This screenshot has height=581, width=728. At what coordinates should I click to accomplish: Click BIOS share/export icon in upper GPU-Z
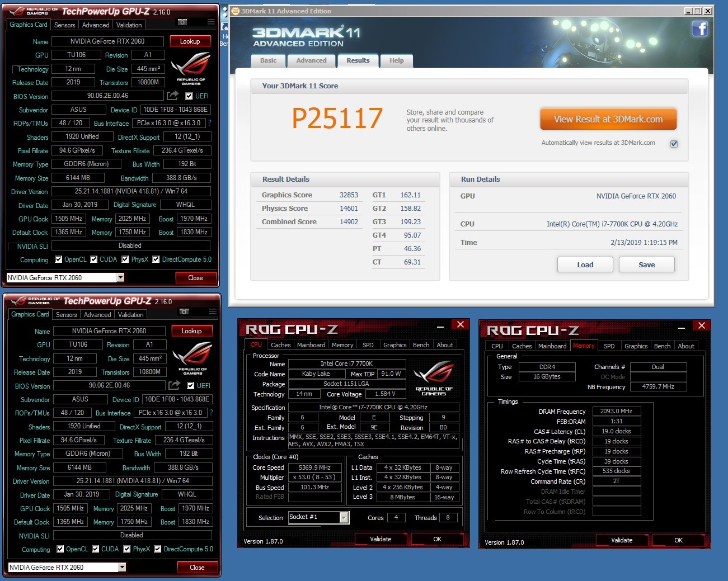(173, 96)
